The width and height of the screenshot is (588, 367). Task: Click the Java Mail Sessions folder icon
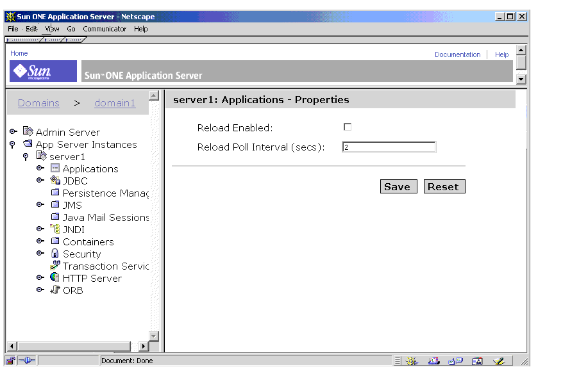(55, 216)
